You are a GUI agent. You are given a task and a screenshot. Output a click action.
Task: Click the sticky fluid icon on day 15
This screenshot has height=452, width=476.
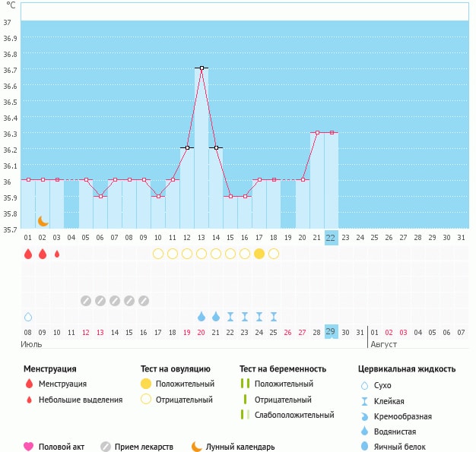tap(230, 316)
